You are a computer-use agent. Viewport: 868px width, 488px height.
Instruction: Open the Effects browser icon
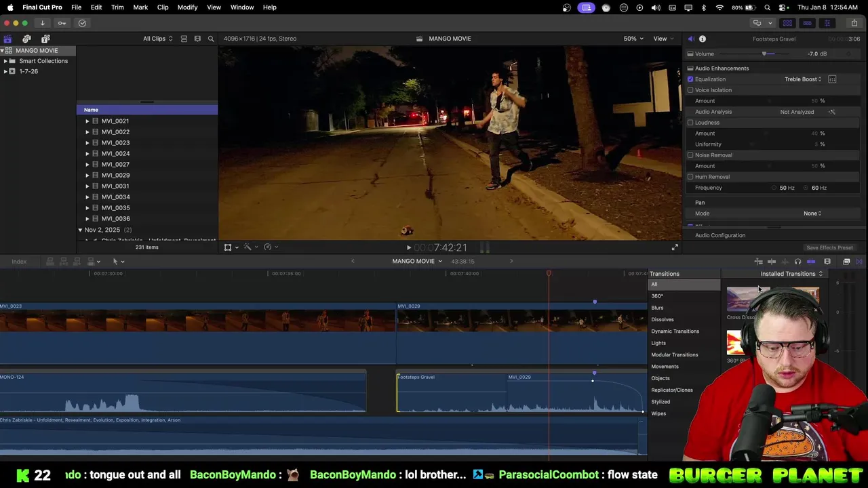click(846, 262)
